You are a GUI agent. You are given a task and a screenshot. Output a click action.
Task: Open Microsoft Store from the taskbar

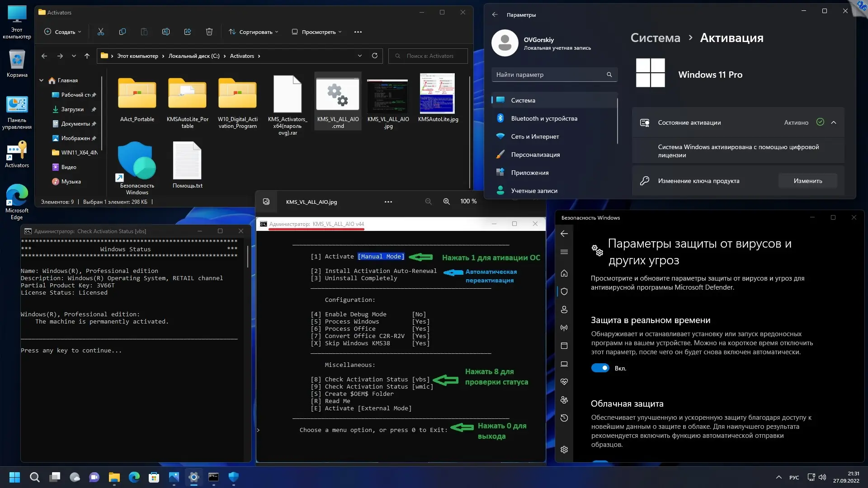click(154, 477)
